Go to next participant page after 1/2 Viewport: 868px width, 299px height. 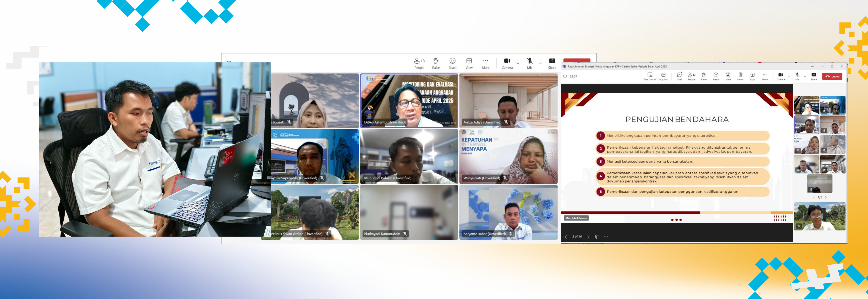(x=826, y=198)
